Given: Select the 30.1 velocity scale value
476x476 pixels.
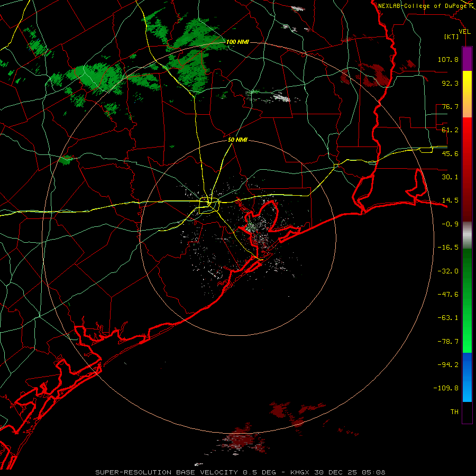Looking at the screenshot, I should click(x=450, y=177).
